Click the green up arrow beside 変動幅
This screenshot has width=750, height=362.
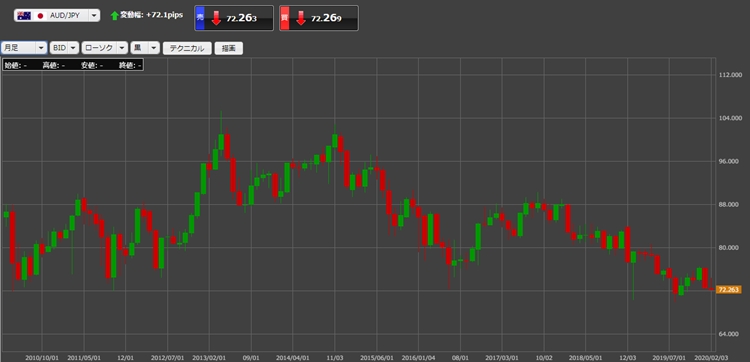(114, 16)
